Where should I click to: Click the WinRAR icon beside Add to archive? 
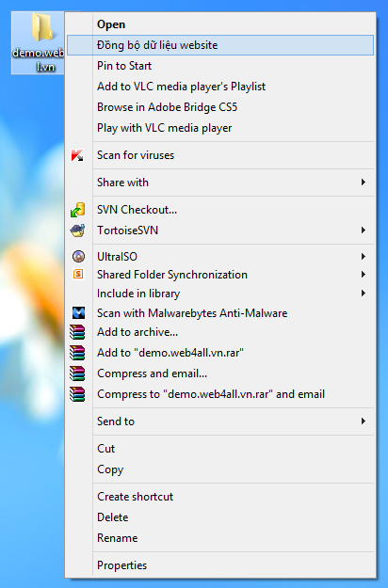(x=77, y=332)
